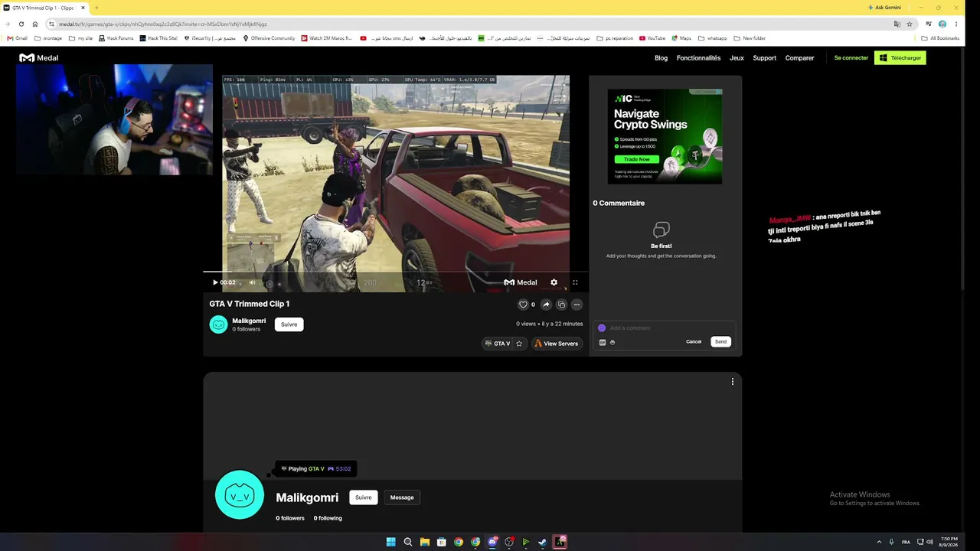The height and width of the screenshot is (551, 980).
Task: Open Steam from the taskbar
Action: click(543, 542)
